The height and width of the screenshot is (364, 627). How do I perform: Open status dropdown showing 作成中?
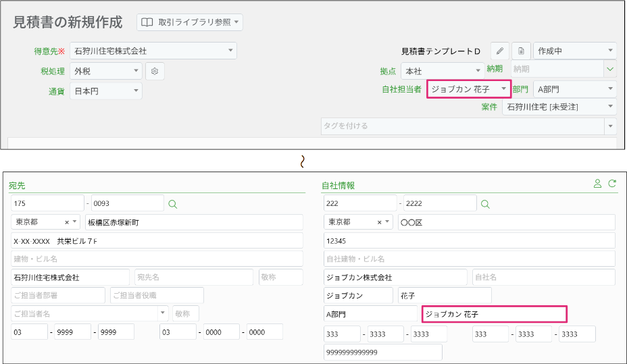pos(574,51)
